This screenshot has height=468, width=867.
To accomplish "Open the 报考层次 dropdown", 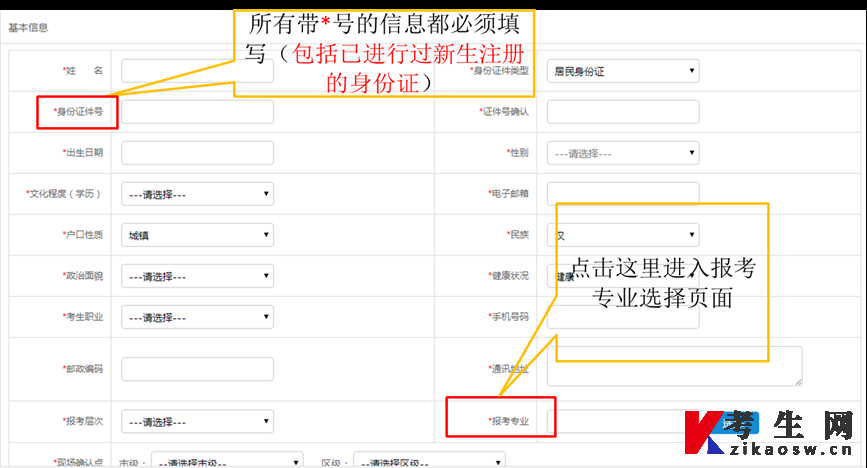I will click(x=197, y=422).
